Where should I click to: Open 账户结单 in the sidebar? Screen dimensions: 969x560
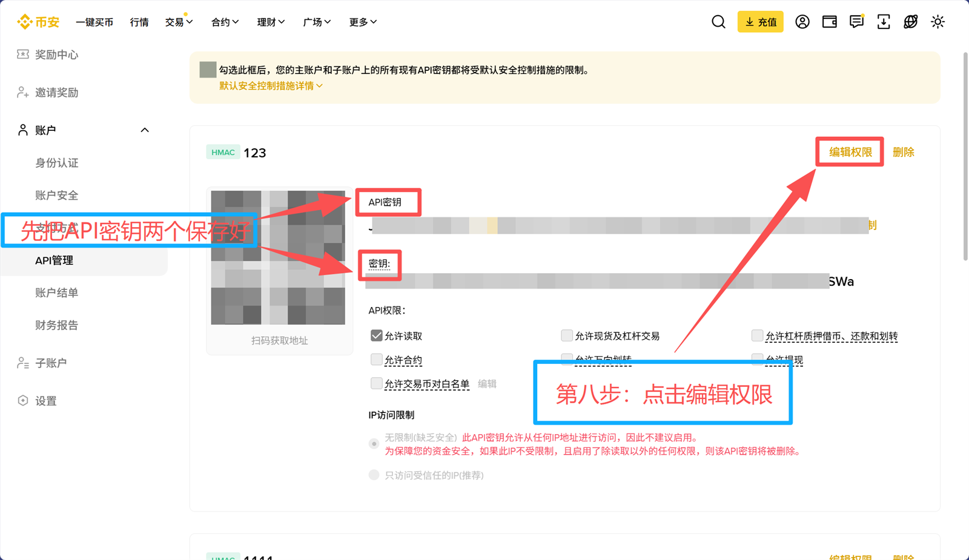click(x=57, y=293)
